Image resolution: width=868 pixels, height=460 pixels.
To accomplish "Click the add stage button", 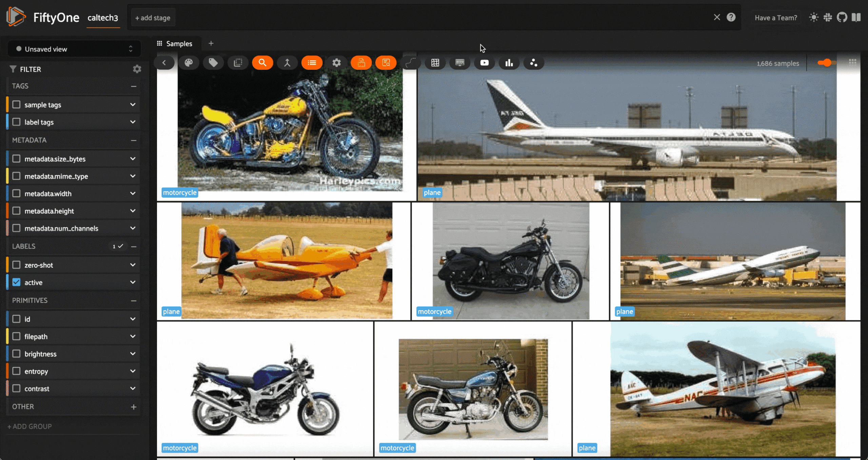I will (x=153, y=18).
